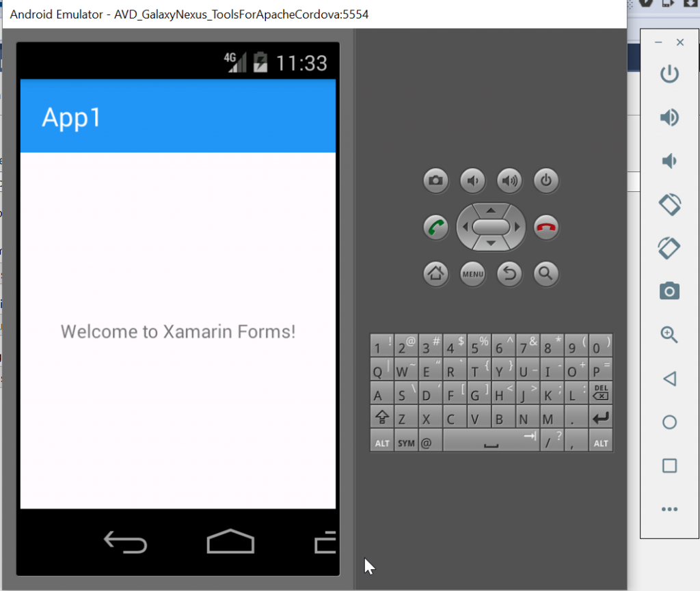Minimize the emulator side toolbar
This screenshot has height=591, width=700.
point(658,42)
